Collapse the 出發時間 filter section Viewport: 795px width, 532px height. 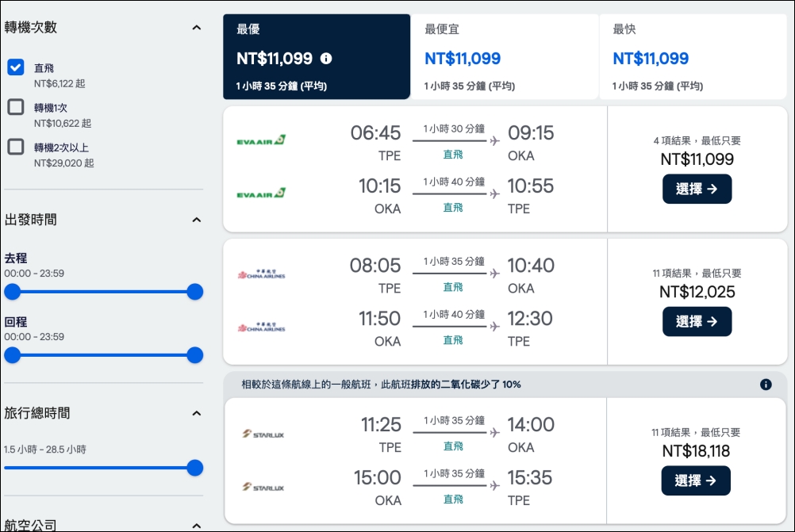coord(196,220)
